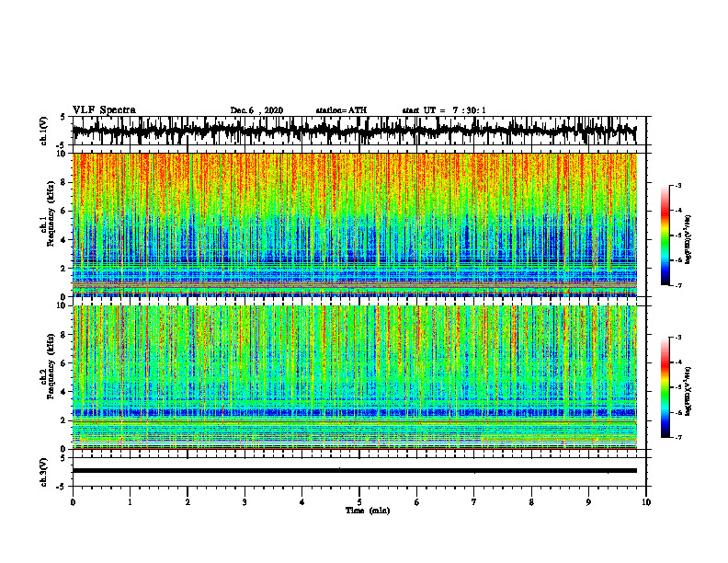This screenshot has width=728, height=563.
Task: Click the "-3" label on ch.2 color bar
Action: tap(678, 338)
